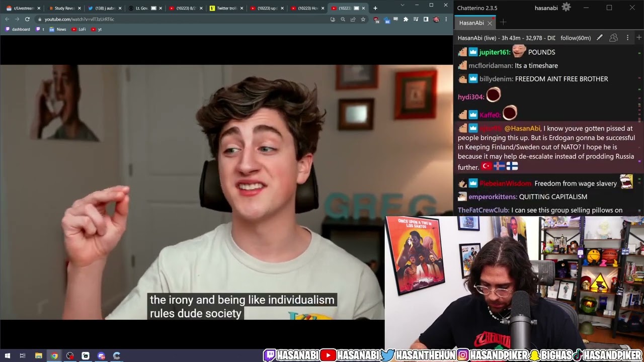This screenshot has width=644, height=362.
Task: Open Chatterino settings gear icon
Action: tap(566, 7)
